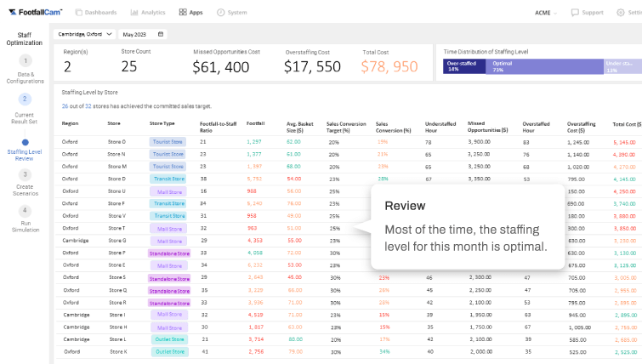The height and width of the screenshot is (364, 642).
Task: Click the Optimal 73% bar segment
Action: [x=544, y=66]
